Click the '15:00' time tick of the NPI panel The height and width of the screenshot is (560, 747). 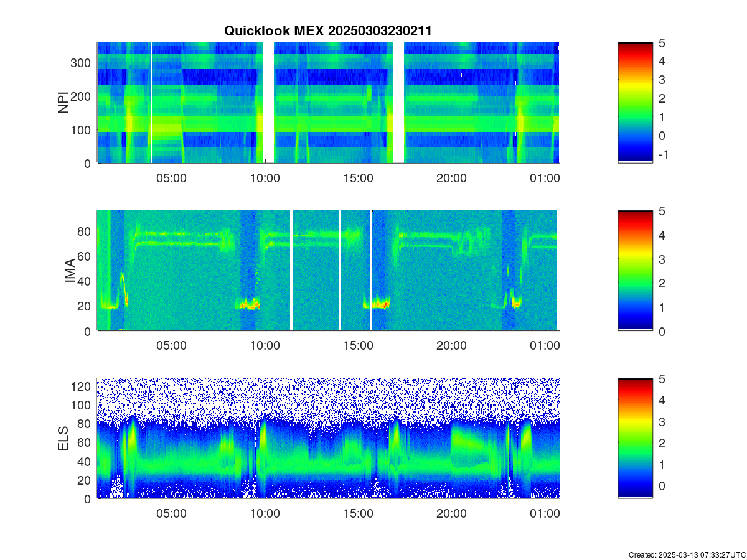(358, 178)
